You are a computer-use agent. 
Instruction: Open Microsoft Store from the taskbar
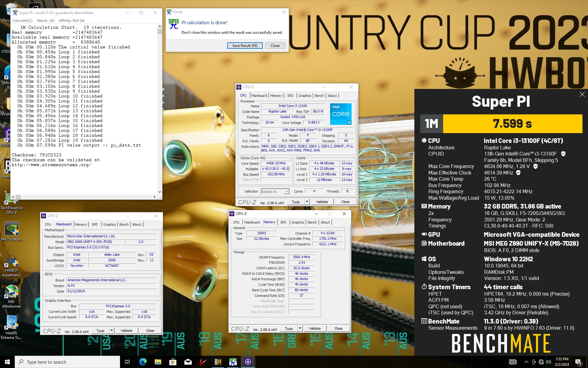(x=173, y=362)
